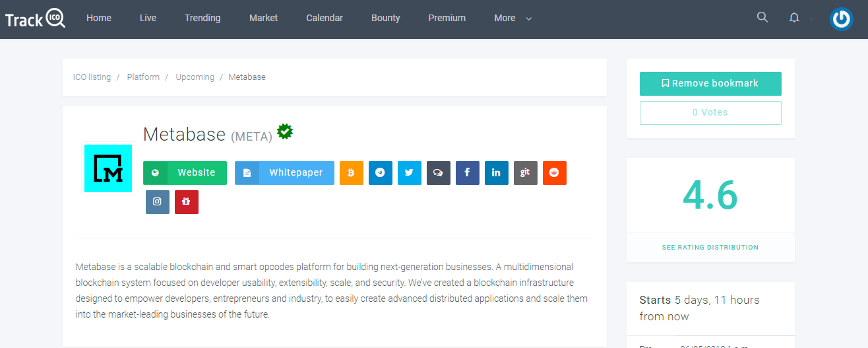The height and width of the screenshot is (348, 868).
Task: Click the Metabase (META) heading
Action: point(208,135)
